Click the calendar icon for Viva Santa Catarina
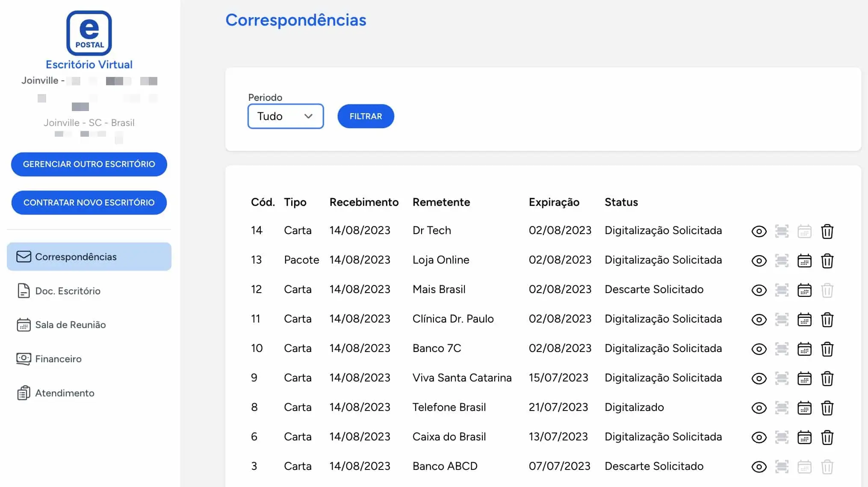Viewport: 868px width, 487px height. click(805, 378)
